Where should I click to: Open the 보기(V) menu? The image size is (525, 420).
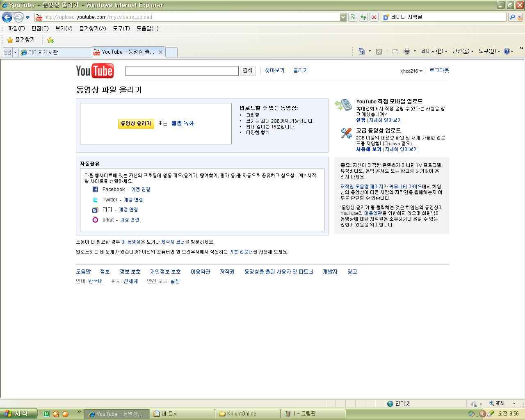coord(64,28)
